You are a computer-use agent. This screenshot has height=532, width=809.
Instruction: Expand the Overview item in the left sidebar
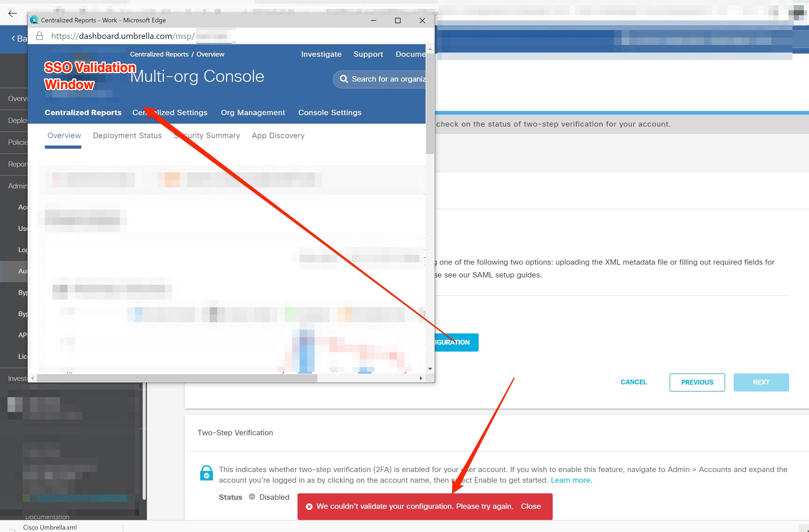pyautogui.click(x=14, y=99)
